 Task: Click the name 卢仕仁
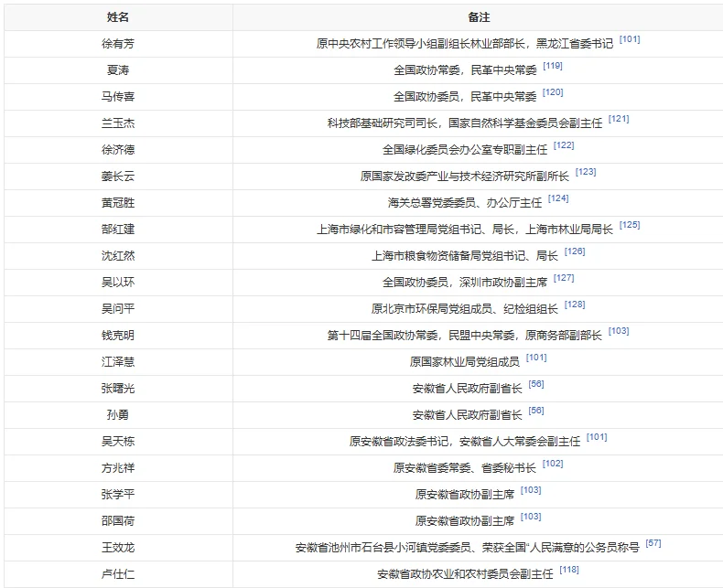118,573
